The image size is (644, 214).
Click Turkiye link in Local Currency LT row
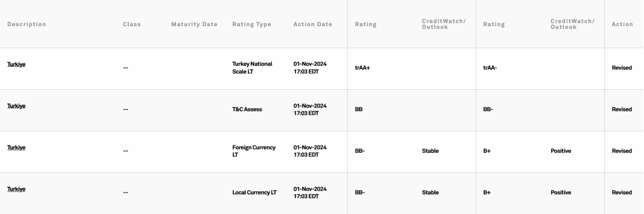[16, 189]
